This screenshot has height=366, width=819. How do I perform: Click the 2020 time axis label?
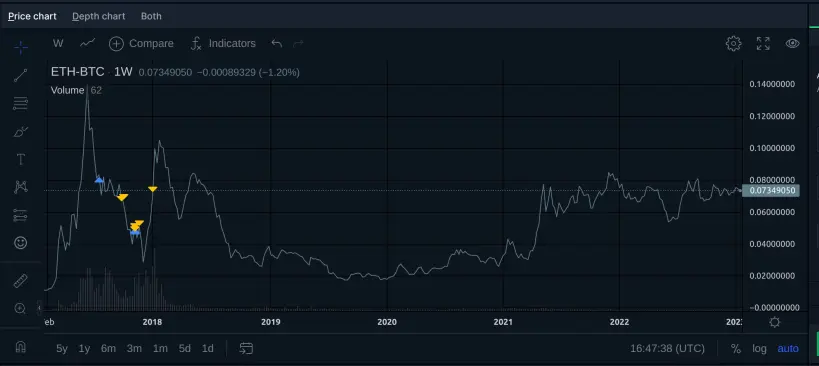(x=387, y=322)
